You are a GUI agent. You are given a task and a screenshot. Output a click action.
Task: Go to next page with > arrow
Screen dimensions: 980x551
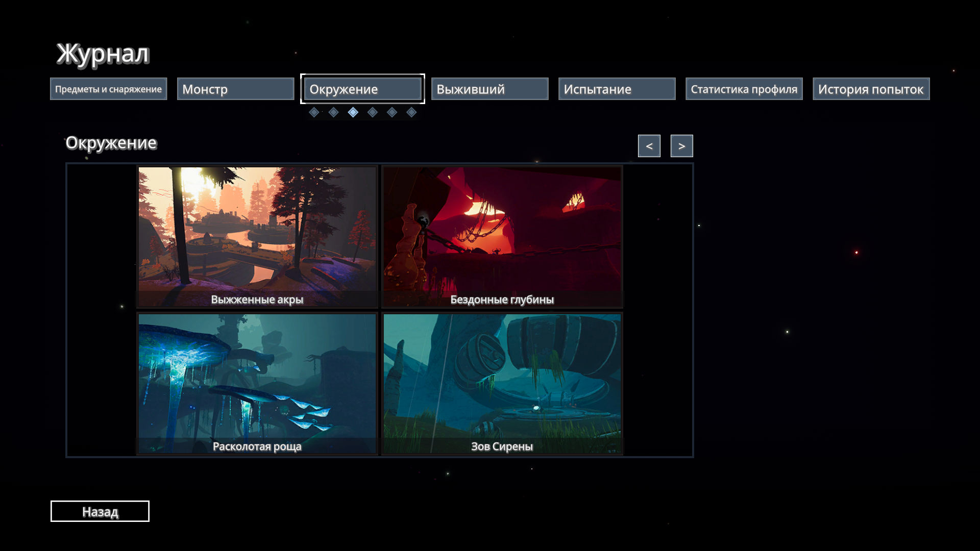[x=681, y=146]
